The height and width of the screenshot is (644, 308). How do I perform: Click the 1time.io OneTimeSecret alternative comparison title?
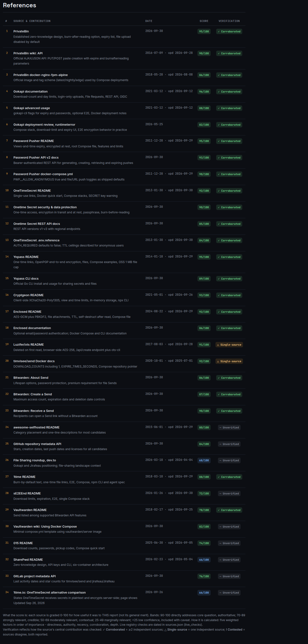tap(49, 593)
